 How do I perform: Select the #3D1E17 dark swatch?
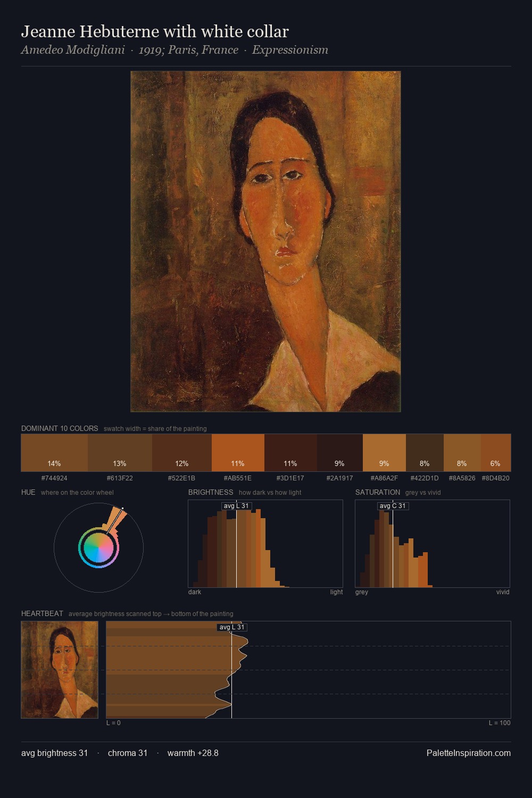tap(290, 453)
